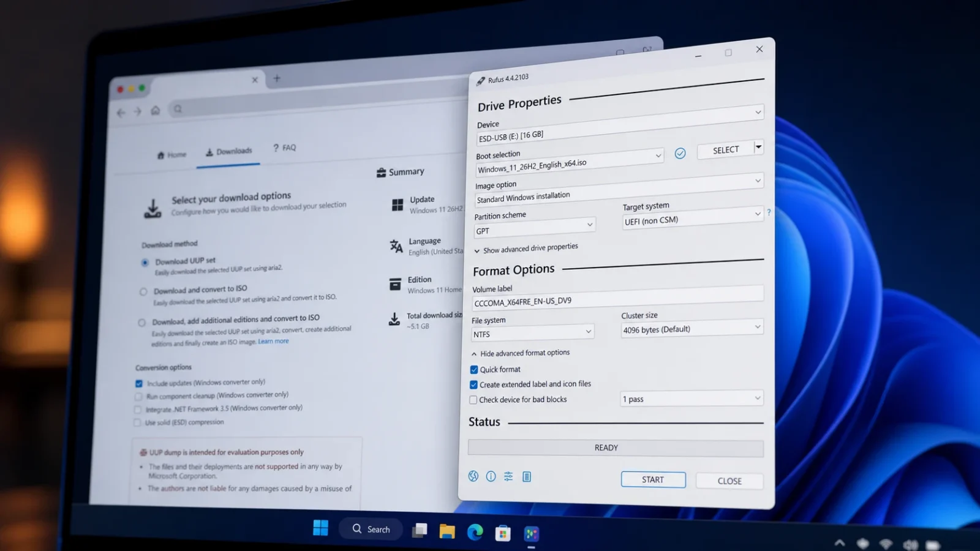Click the last Rufus-running taskbar app icon

531,534
